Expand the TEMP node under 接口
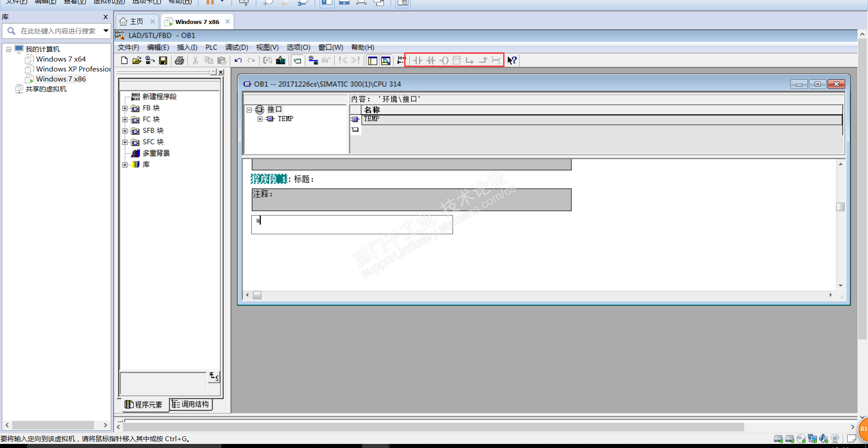This screenshot has width=868, height=448. coord(260,119)
